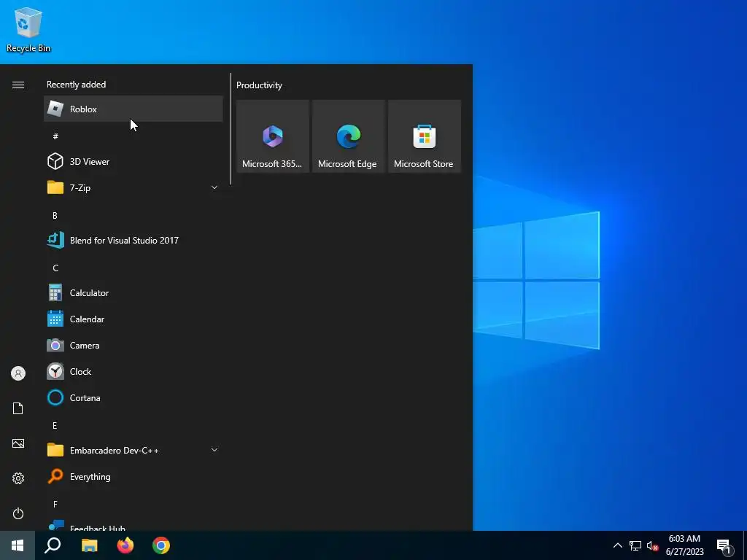This screenshot has height=560, width=747.
Task: Open Blend for Visual Studio 2017
Action: 133,241
